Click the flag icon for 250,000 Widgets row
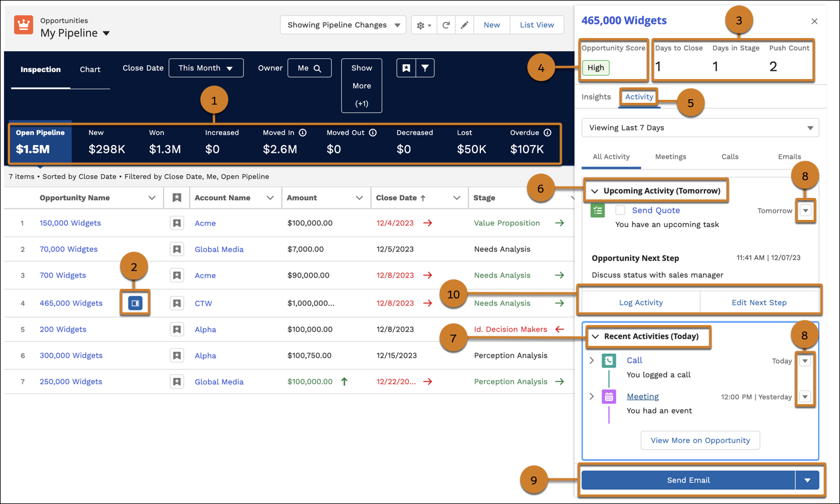Viewport: 840px width, 504px height. (177, 382)
